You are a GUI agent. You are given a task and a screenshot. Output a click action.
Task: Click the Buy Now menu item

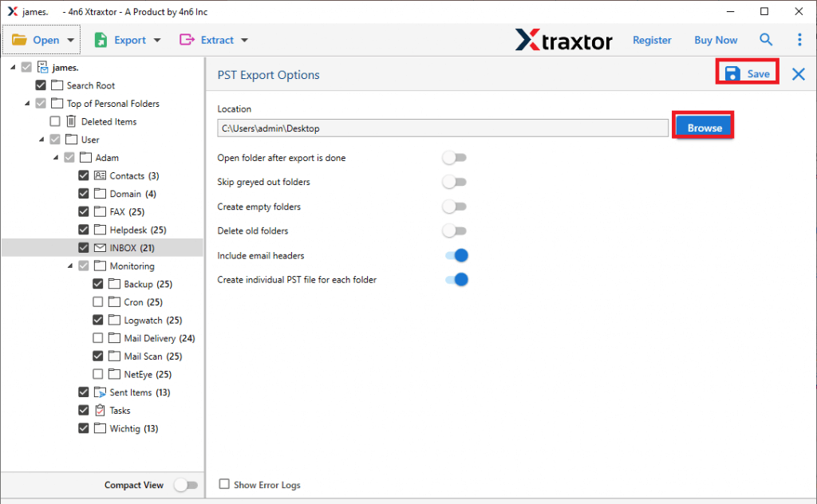click(715, 39)
